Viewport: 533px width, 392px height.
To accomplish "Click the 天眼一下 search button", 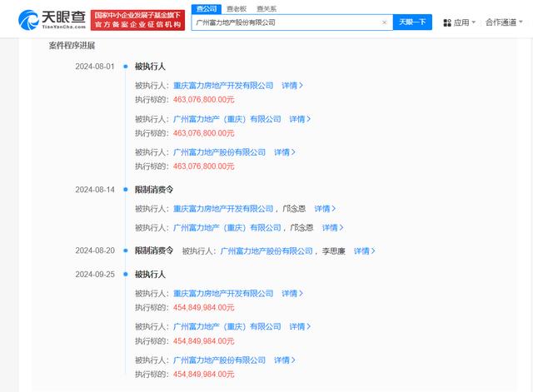I will coord(412,22).
